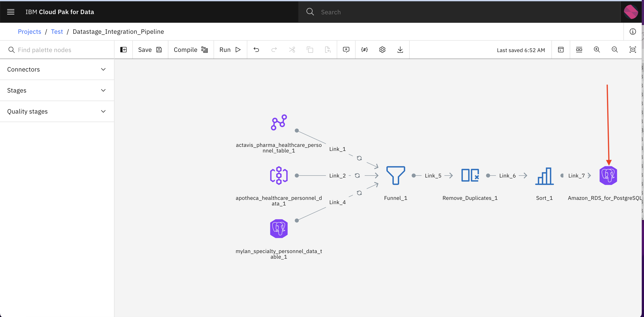Open flow settings gear icon
The width and height of the screenshot is (644, 317).
point(382,49)
